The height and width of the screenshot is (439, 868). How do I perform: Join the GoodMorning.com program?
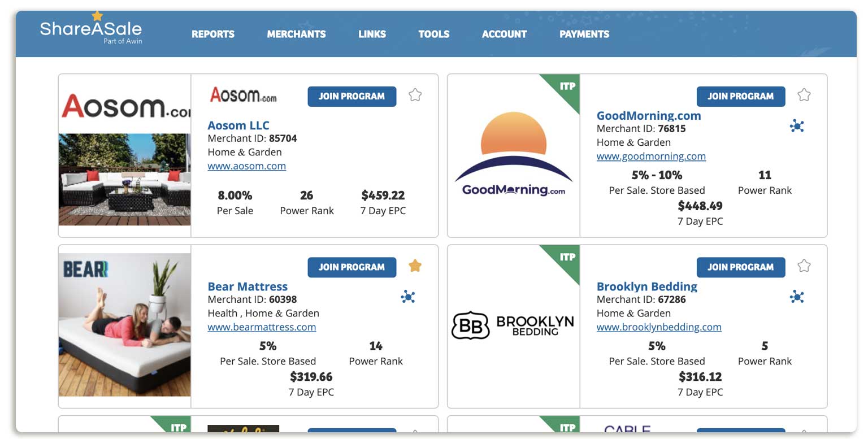[740, 96]
